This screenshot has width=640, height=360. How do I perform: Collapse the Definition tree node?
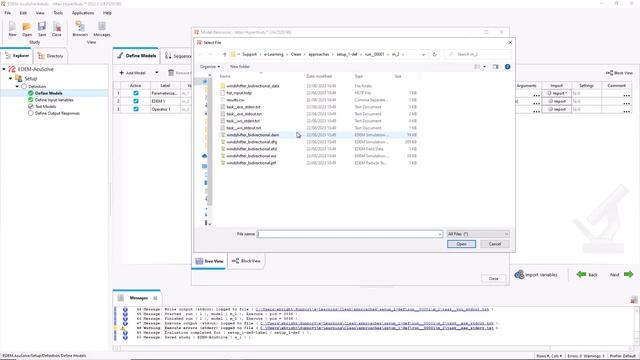pyautogui.click(x=17, y=86)
